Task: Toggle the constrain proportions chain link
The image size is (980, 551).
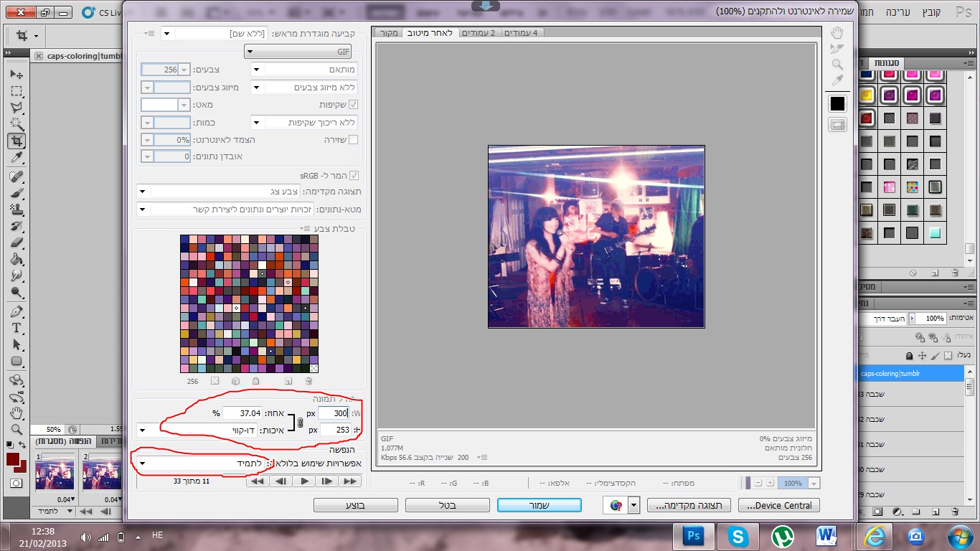Action: click(x=300, y=423)
